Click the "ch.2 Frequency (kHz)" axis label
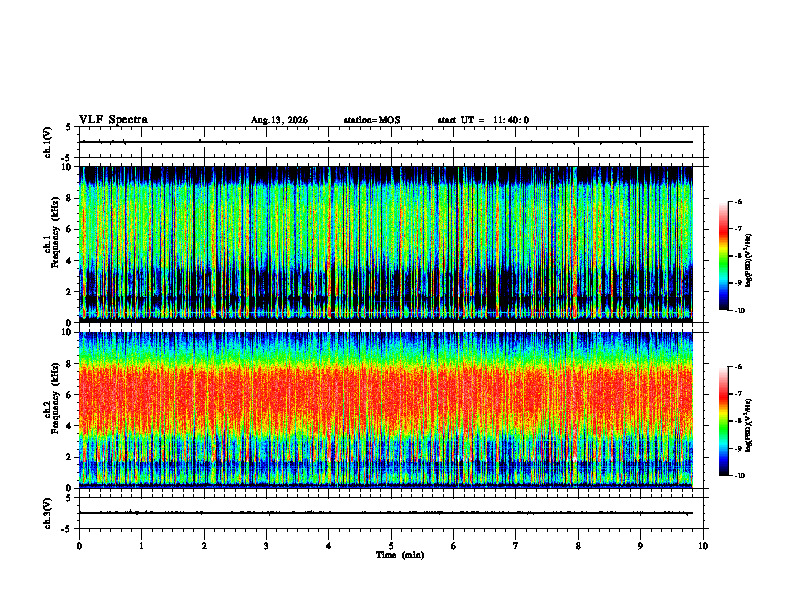Screen dimensions: 792x612 pyautogui.click(x=51, y=399)
